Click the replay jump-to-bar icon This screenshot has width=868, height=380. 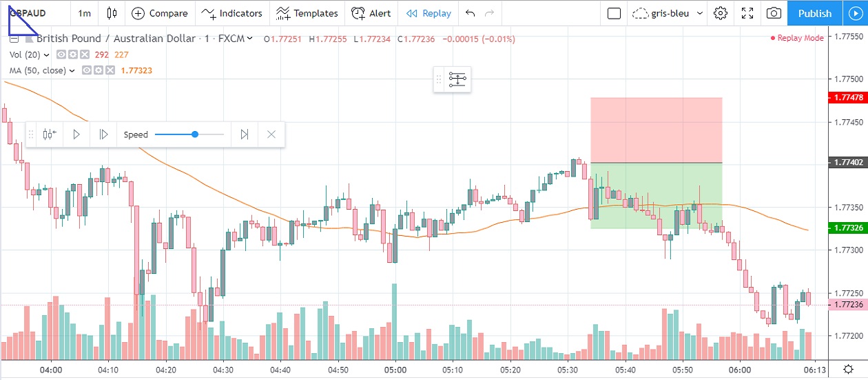click(x=50, y=134)
